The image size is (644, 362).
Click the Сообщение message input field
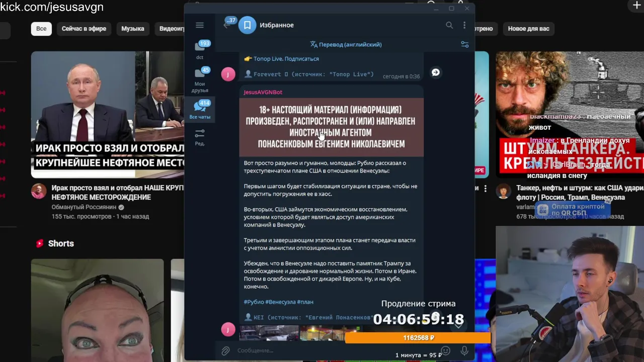[332, 350]
